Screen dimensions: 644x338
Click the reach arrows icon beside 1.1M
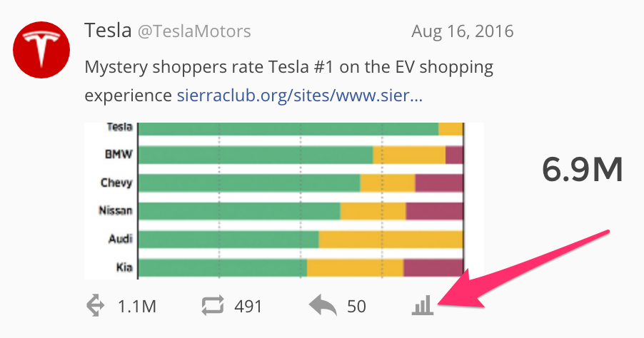tap(95, 306)
